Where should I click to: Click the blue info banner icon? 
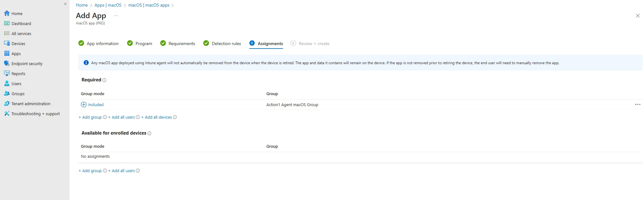coord(86,63)
